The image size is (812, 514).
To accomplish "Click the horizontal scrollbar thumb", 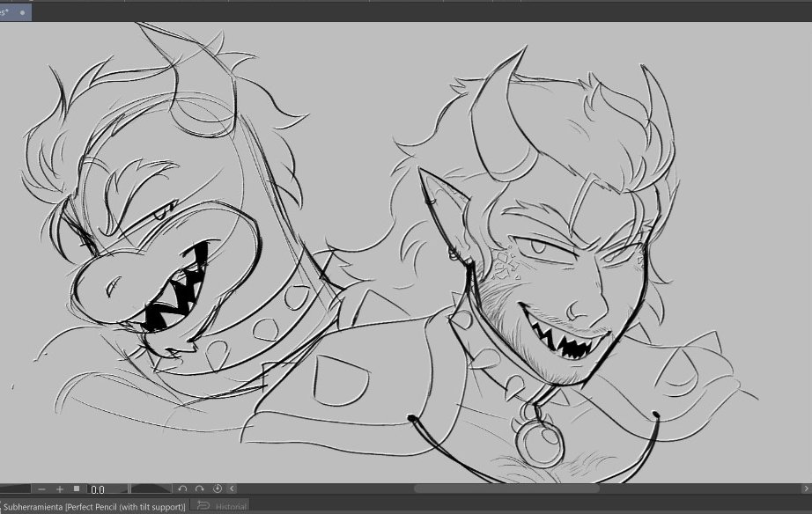I will tap(506, 488).
